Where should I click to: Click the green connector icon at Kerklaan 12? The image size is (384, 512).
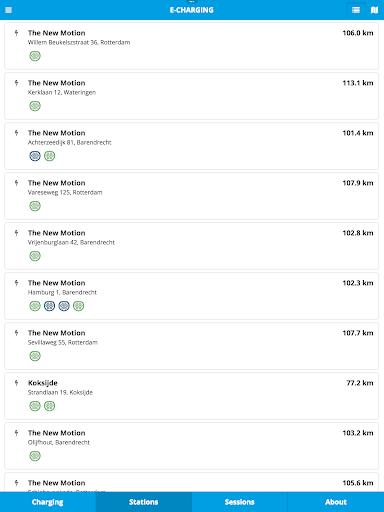coord(35,106)
